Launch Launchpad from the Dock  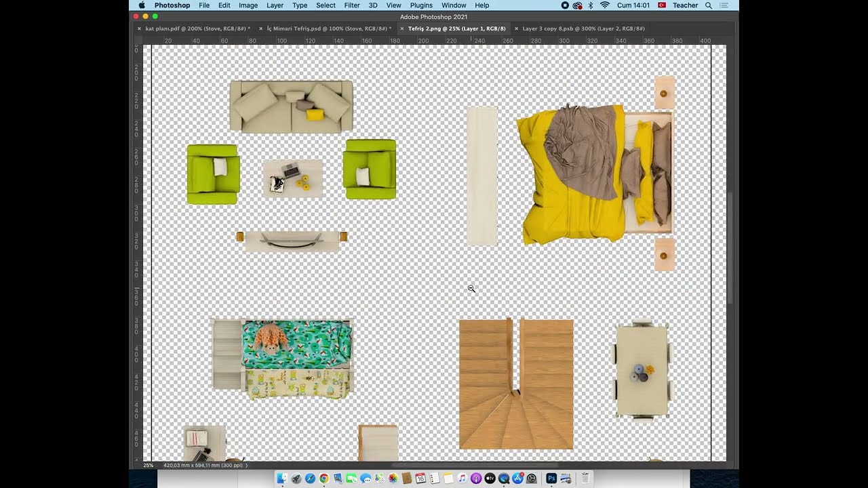[x=296, y=479]
